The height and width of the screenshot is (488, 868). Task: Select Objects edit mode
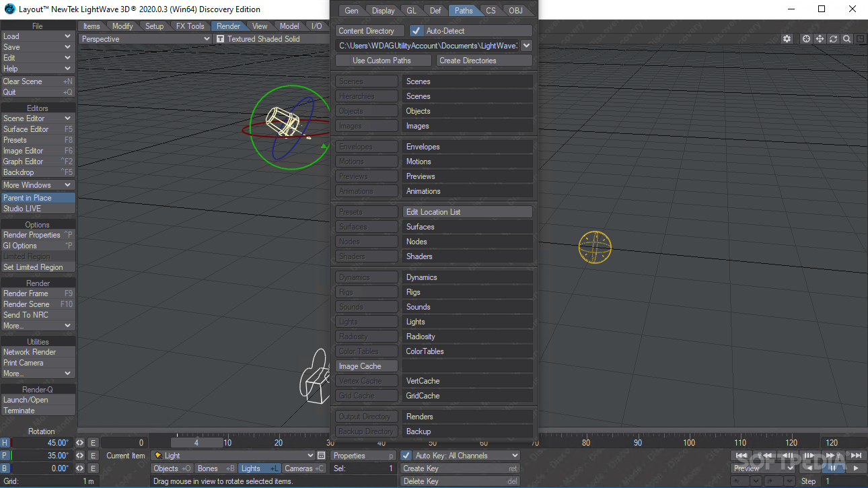[x=172, y=468]
